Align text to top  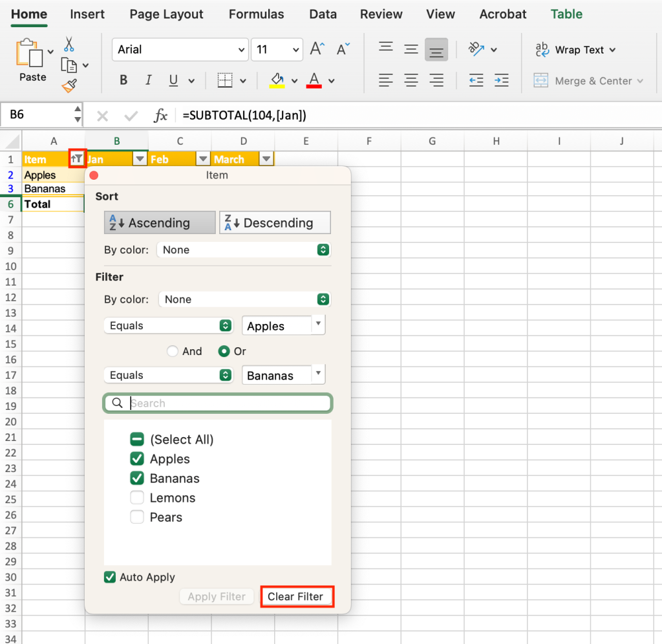[386, 47]
